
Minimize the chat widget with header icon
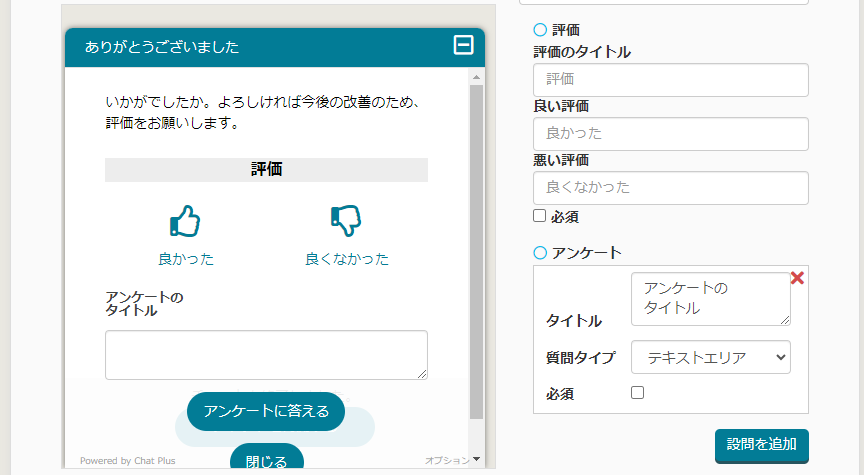click(463, 45)
